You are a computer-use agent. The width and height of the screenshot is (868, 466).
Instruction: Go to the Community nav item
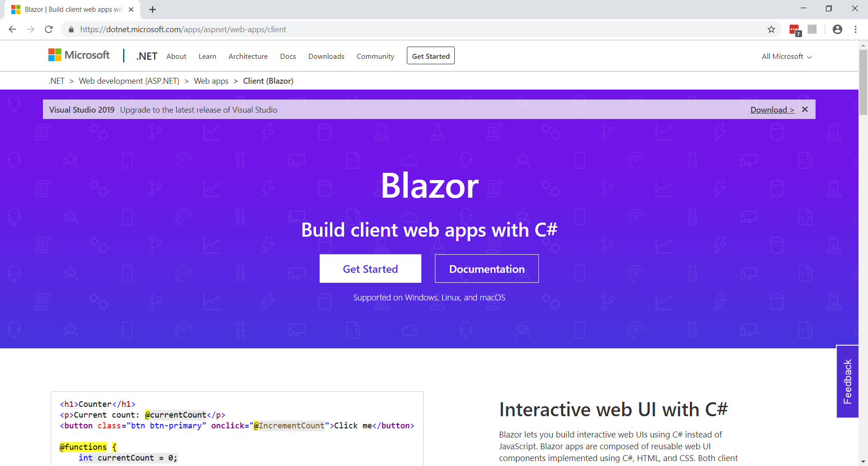coord(375,57)
